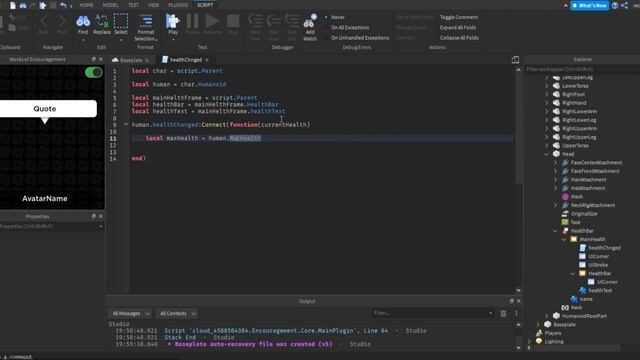640x360 pixels.
Task: Collapse the Head node in Explorer
Action: [x=547, y=154]
